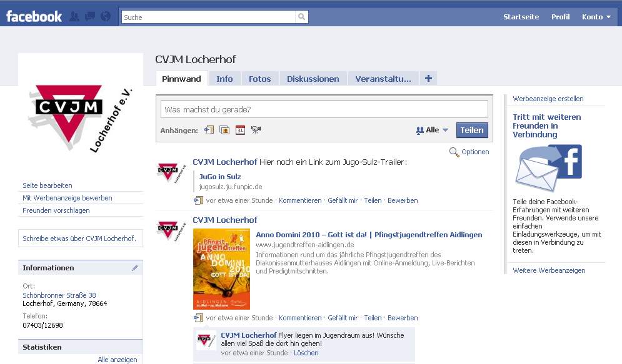Click the Teilen link under the JuGo in Sulz post

pyautogui.click(x=373, y=200)
